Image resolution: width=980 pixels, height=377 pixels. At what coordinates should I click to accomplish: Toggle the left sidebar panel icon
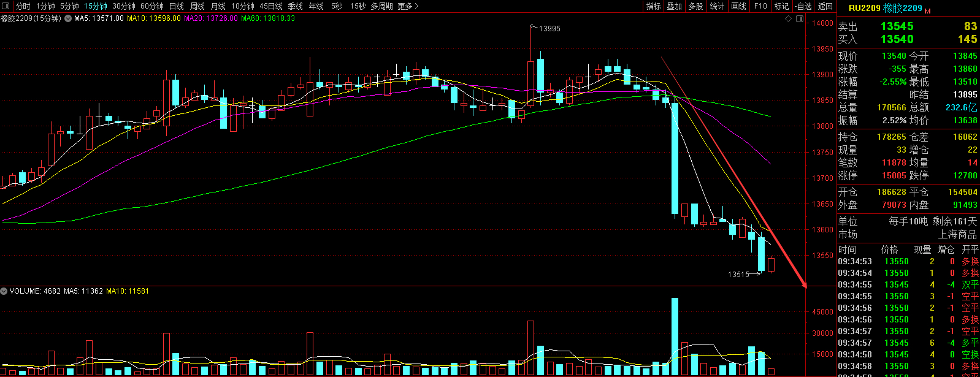[x=6, y=6]
